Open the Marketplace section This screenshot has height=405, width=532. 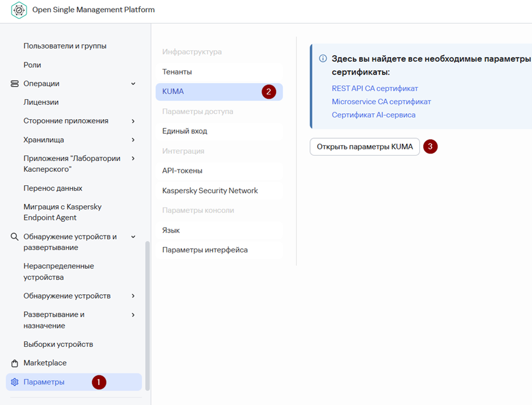45,363
